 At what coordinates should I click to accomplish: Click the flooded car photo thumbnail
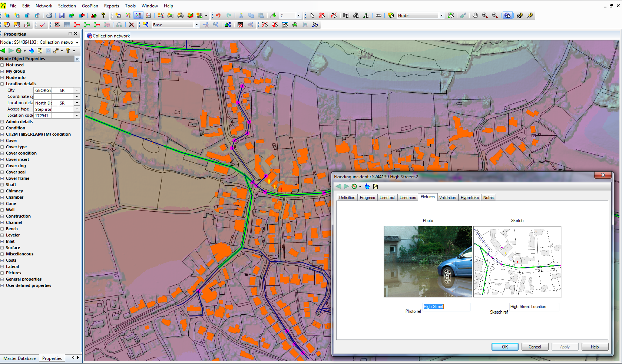pyautogui.click(x=428, y=262)
